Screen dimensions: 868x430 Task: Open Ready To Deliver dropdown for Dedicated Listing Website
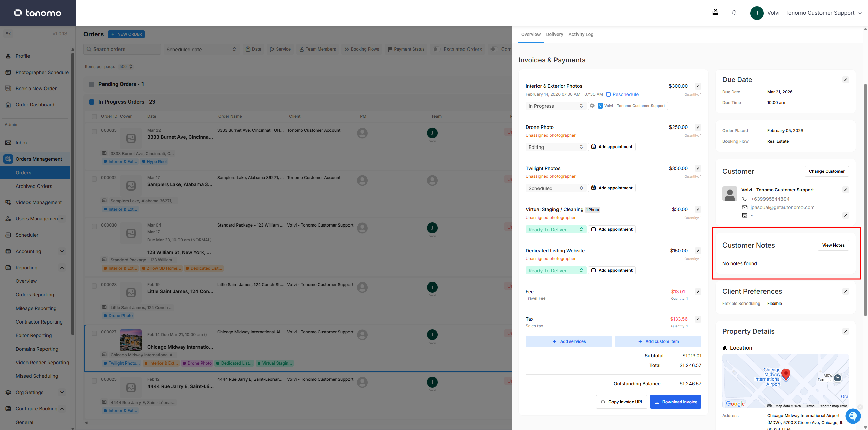click(555, 270)
